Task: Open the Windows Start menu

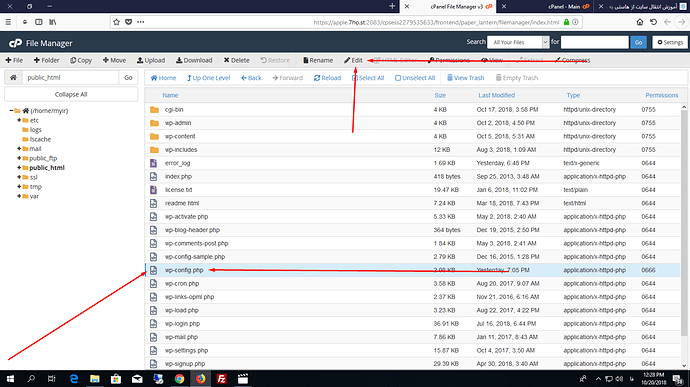Action: 10,379
